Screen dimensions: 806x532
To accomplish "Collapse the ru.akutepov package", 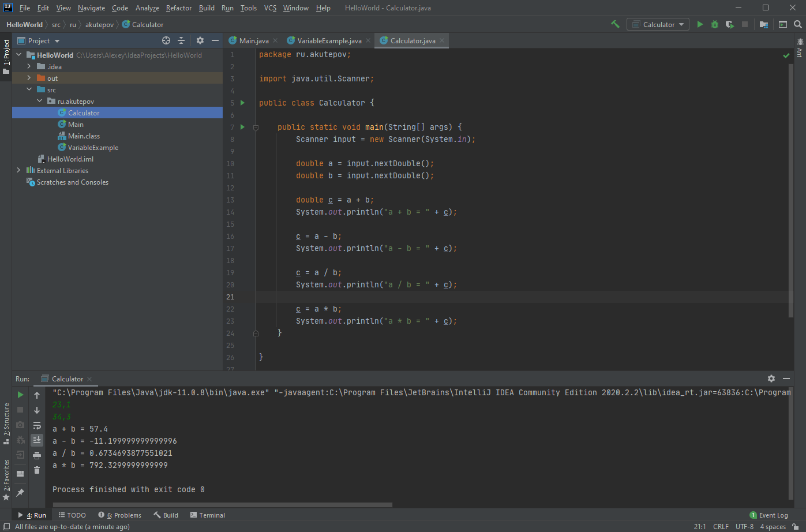I will tap(40, 101).
